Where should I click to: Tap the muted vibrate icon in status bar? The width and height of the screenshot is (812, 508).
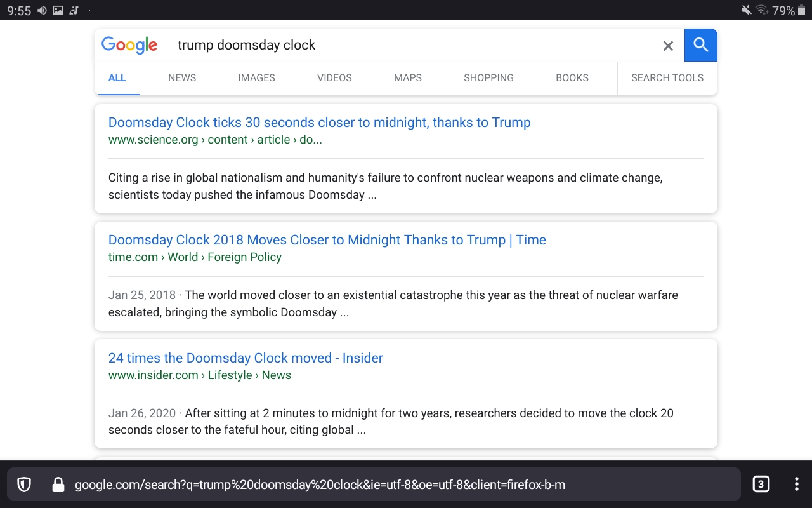[746, 10]
